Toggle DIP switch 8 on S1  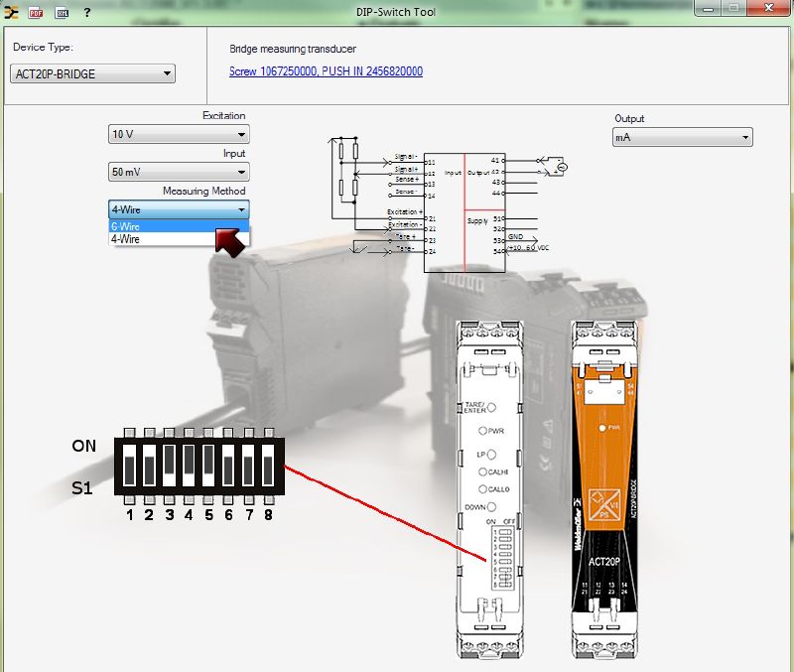pyautogui.click(x=267, y=466)
